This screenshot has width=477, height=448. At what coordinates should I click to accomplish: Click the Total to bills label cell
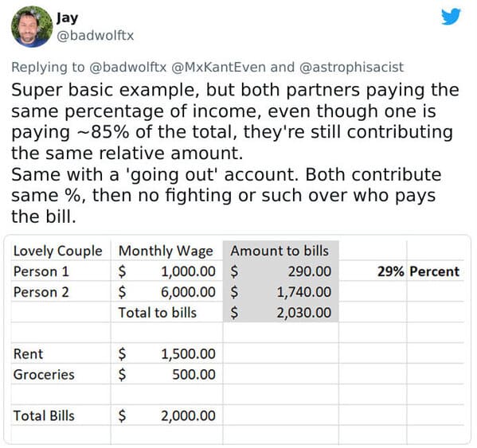pos(166,313)
